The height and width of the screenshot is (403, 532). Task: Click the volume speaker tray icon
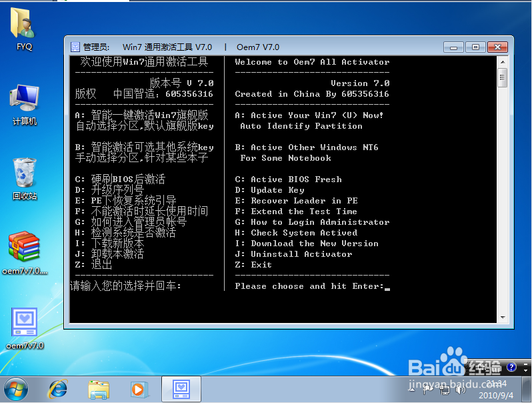click(x=461, y=390)
